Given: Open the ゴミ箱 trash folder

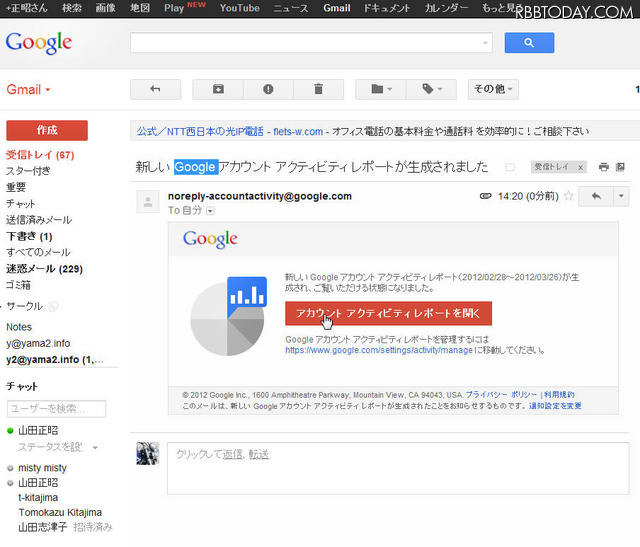Looking at the screenshot, I should click(x=18, y=285).
